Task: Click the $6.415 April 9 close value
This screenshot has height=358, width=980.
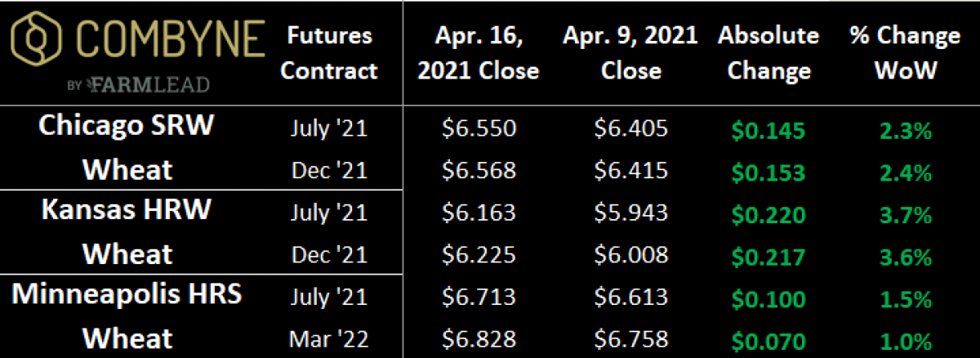Action: point(630,170)
